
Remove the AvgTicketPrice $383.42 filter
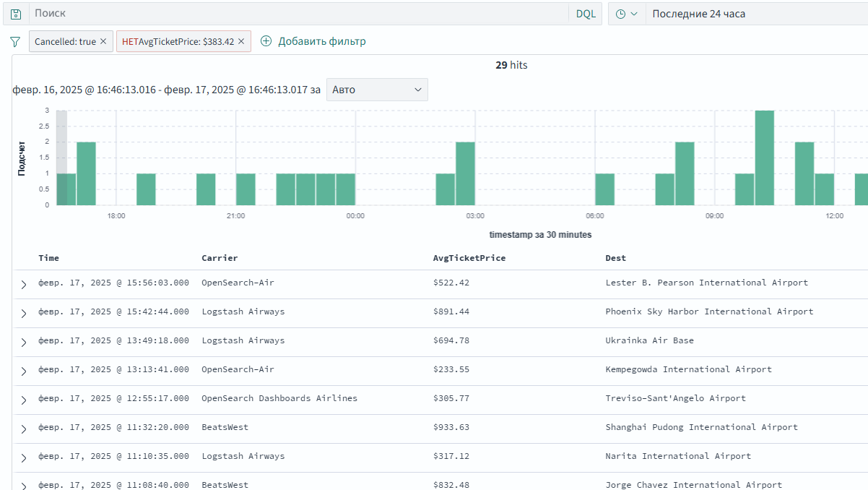click(241, 42)
